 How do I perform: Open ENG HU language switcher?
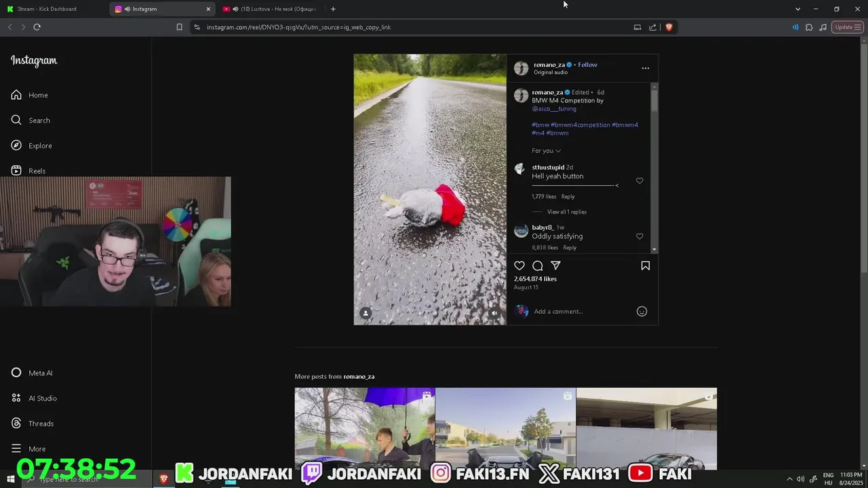click(x=828, y=479)
